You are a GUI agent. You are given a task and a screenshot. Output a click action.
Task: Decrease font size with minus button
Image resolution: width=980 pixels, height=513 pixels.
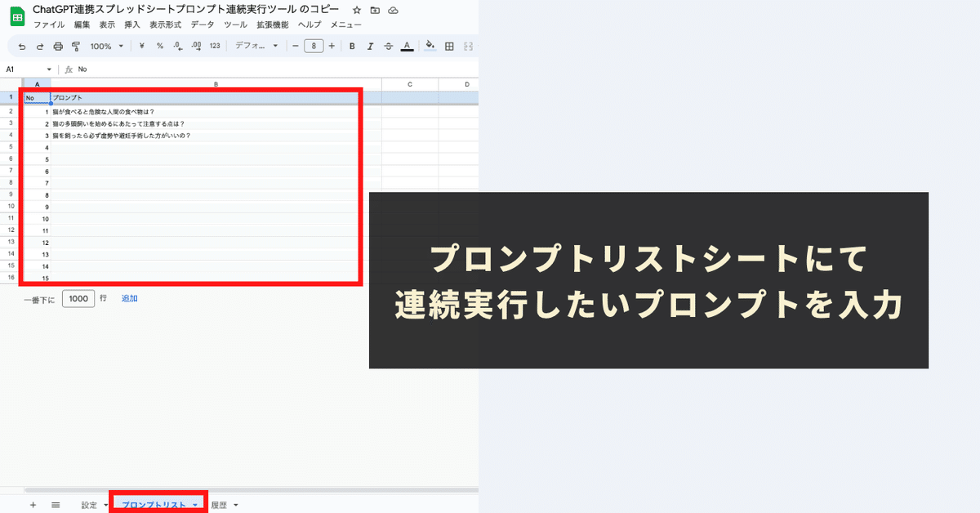(x=296, y=47)
